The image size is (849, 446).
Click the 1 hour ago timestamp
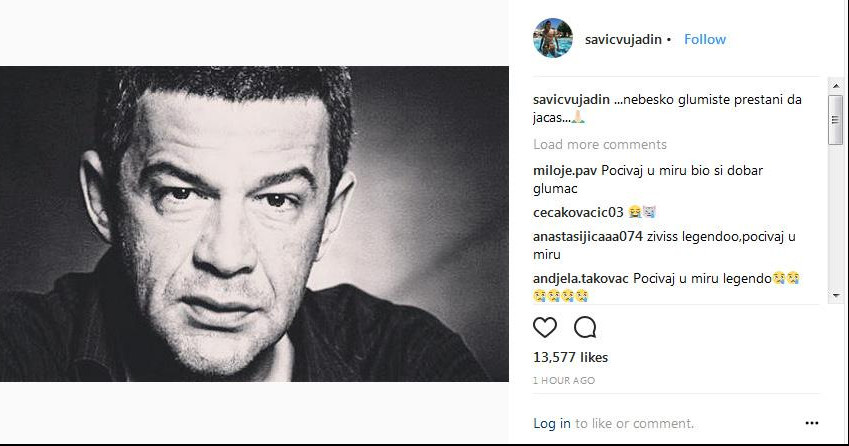pyautogui.click(x=564, y=380)
